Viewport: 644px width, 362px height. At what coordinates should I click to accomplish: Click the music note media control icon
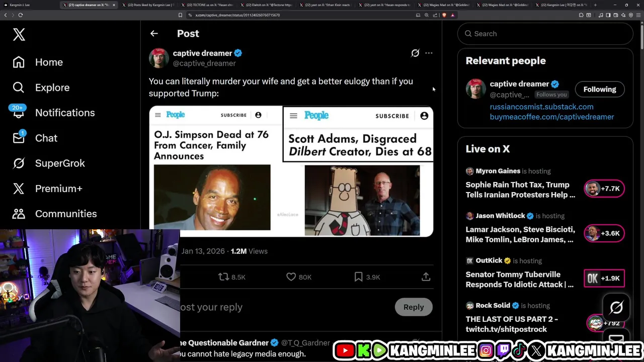pos(601,15)
